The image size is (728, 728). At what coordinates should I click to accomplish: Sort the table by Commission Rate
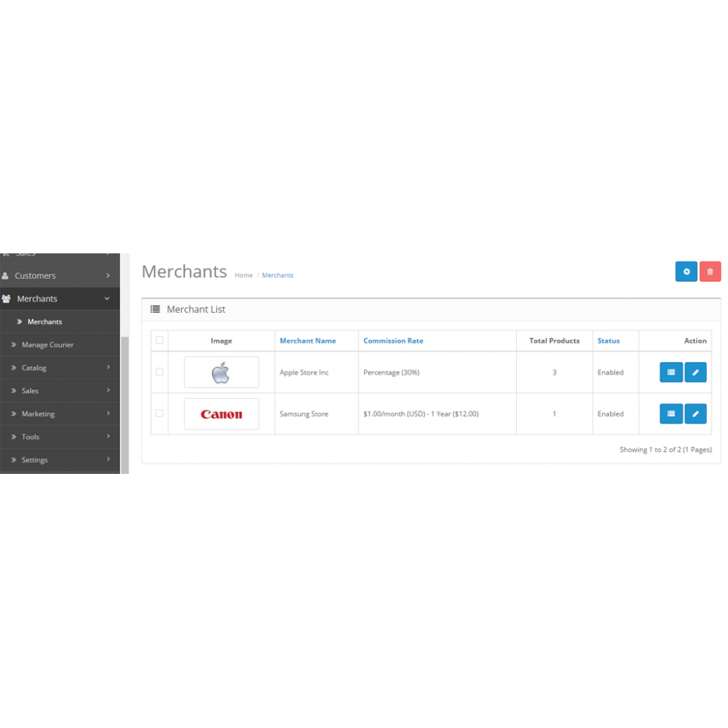coord(393,340)
